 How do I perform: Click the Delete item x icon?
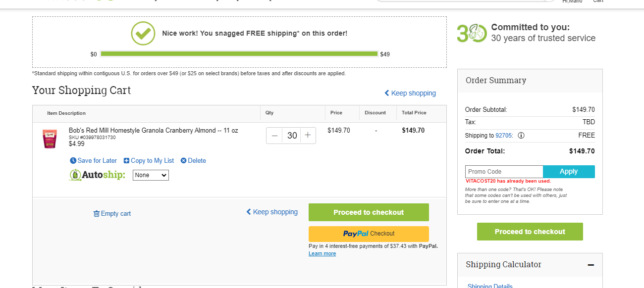183,161
